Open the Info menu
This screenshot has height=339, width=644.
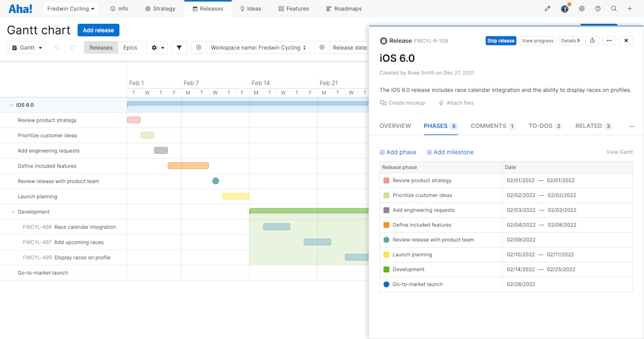pyautogui.click(x=119, y=8)
